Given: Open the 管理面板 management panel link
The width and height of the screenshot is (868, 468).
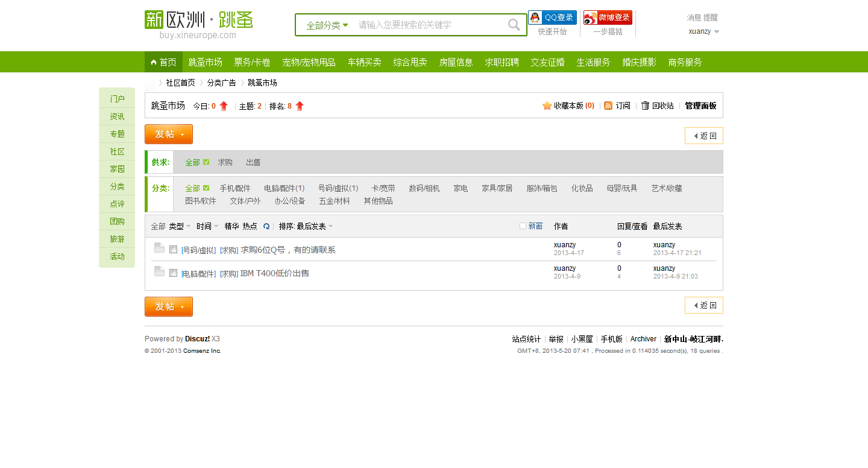Looking at the screenshot, I should pos(699,105).
